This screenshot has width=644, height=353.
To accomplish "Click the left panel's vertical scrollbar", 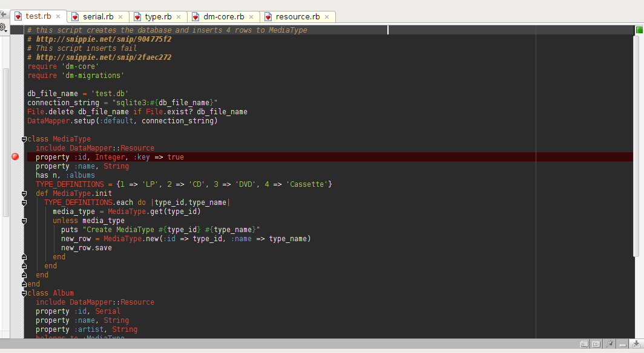I will click(6, 142).
